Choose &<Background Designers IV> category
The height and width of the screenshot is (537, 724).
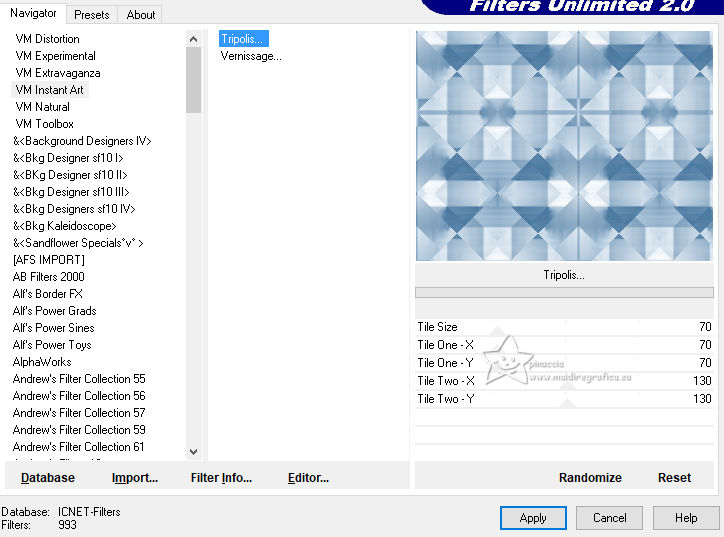(82, 141)
